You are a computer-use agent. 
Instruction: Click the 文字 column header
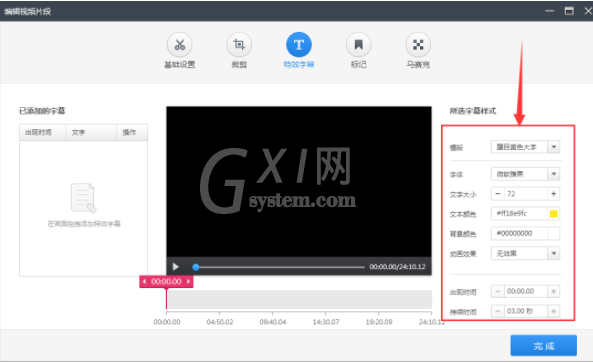point(91,132)
